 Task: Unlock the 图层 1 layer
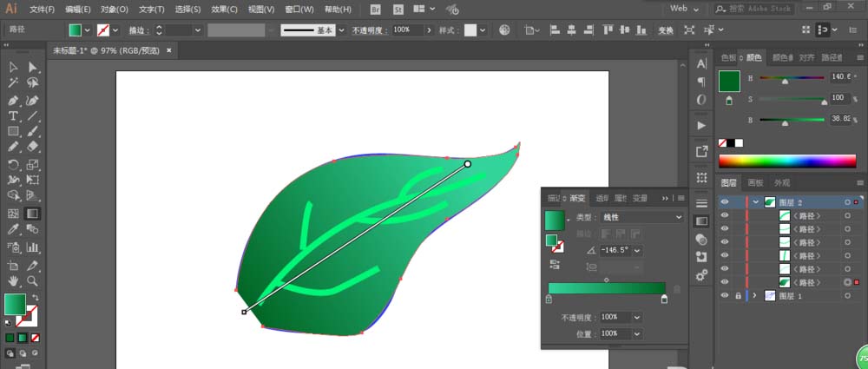[x=738, y=296]
